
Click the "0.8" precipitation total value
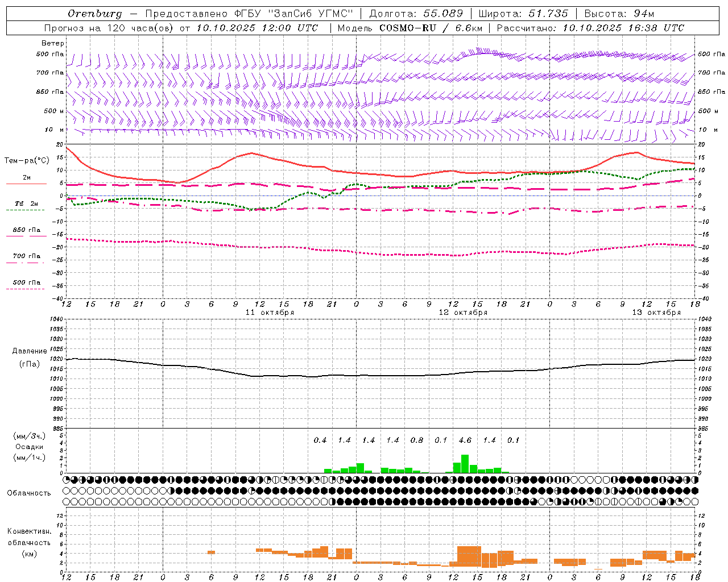pyautogui.click(x=417, y=440)
